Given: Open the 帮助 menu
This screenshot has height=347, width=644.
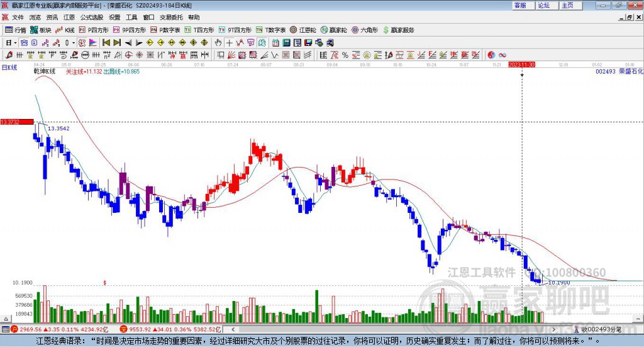Looking at the screenshot, I should coord(194,17).
